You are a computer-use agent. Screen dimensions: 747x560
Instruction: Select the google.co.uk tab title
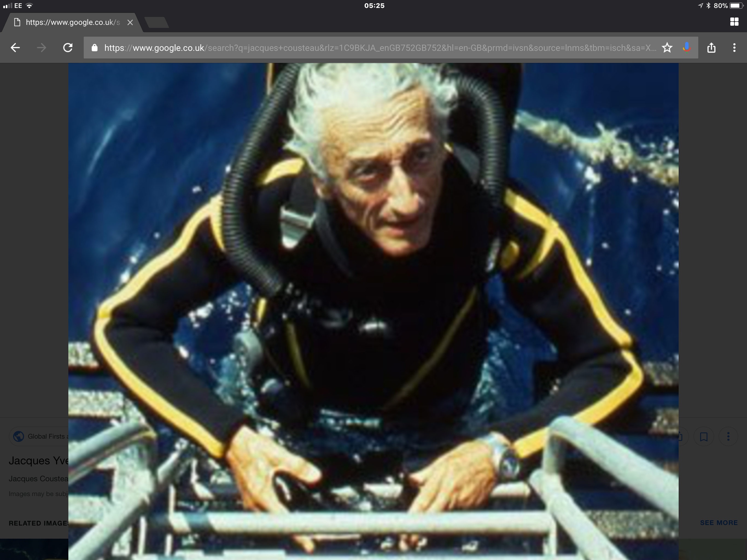click(72, 22)
